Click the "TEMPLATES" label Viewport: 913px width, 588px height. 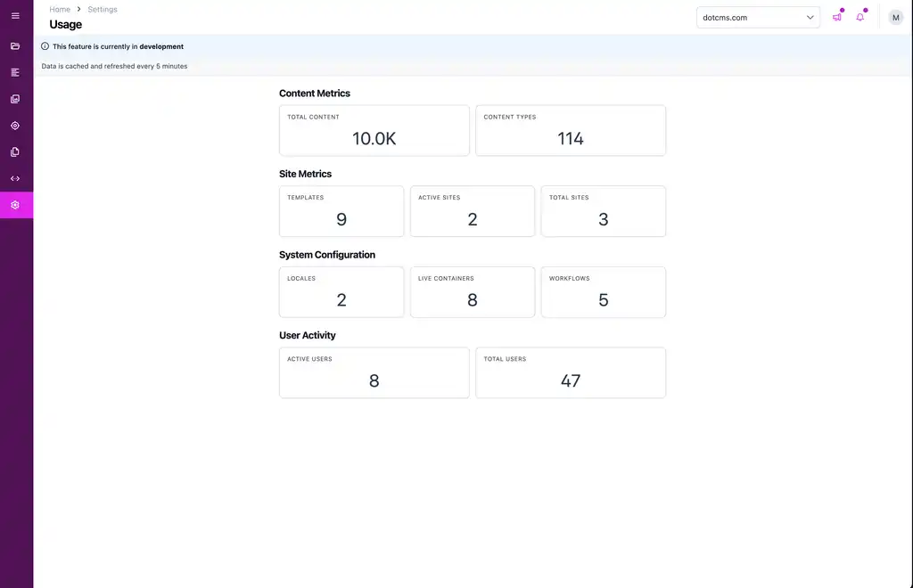[x=306, y=198]
